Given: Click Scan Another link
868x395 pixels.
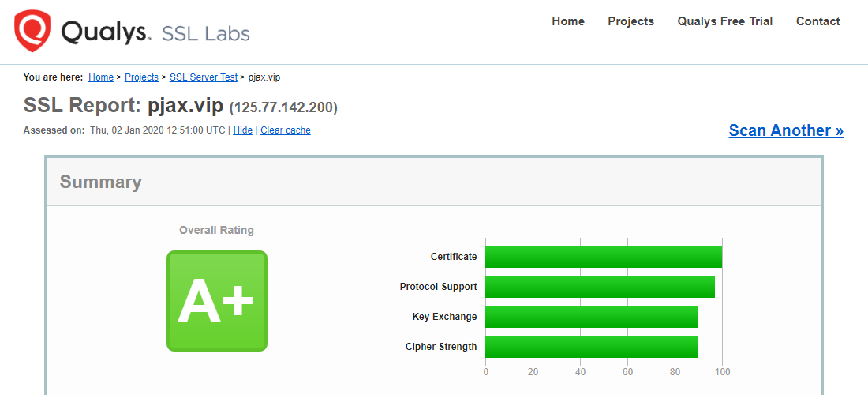Looking at the screenshot, I should (x=786, y=130).
